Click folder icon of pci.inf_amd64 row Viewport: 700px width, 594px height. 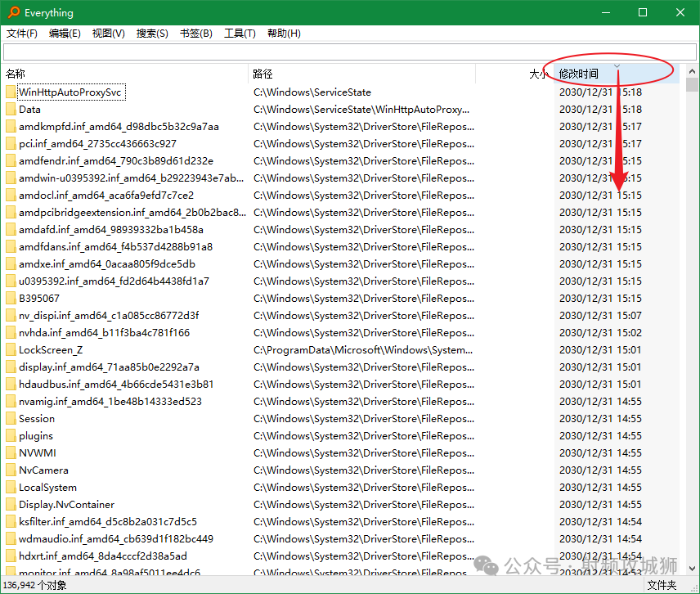click(11, 144)
